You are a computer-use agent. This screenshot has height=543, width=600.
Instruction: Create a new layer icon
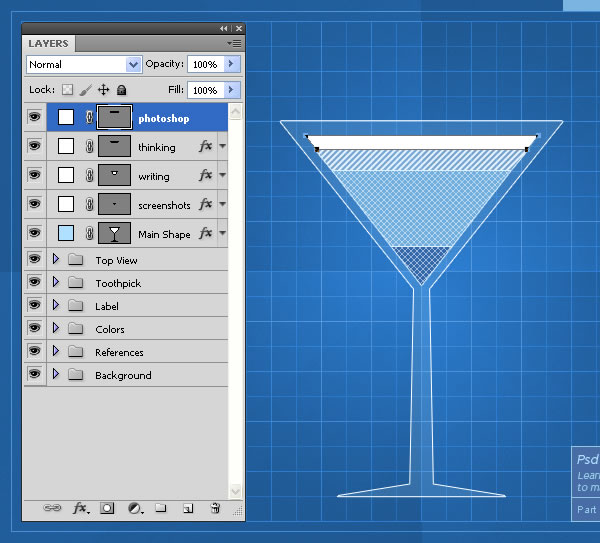(188, 508)
